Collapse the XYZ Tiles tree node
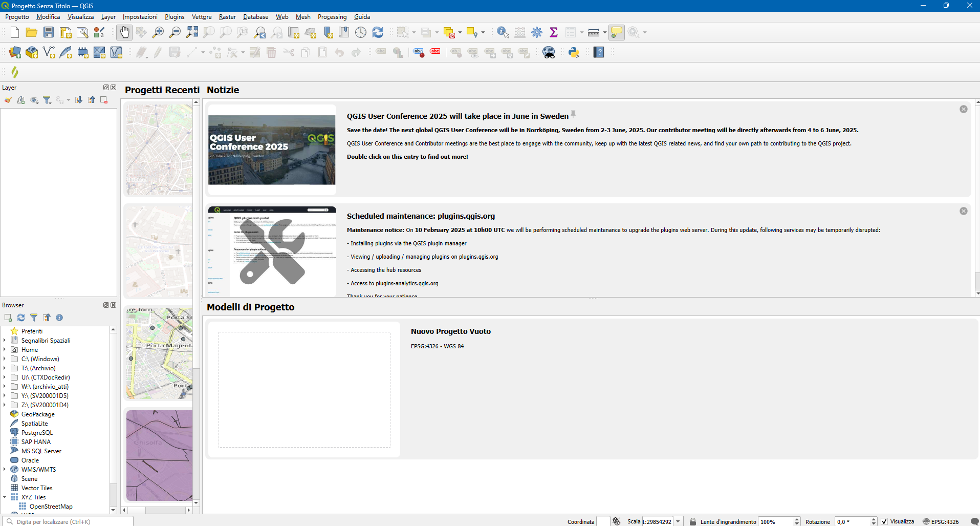This screenshot has height=526, width=980. (x=5, y=497)
